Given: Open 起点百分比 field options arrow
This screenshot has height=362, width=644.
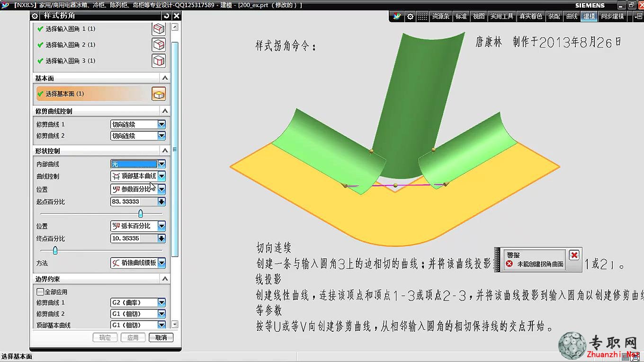Looking at the screenshot, I should (x=161, y=202).
